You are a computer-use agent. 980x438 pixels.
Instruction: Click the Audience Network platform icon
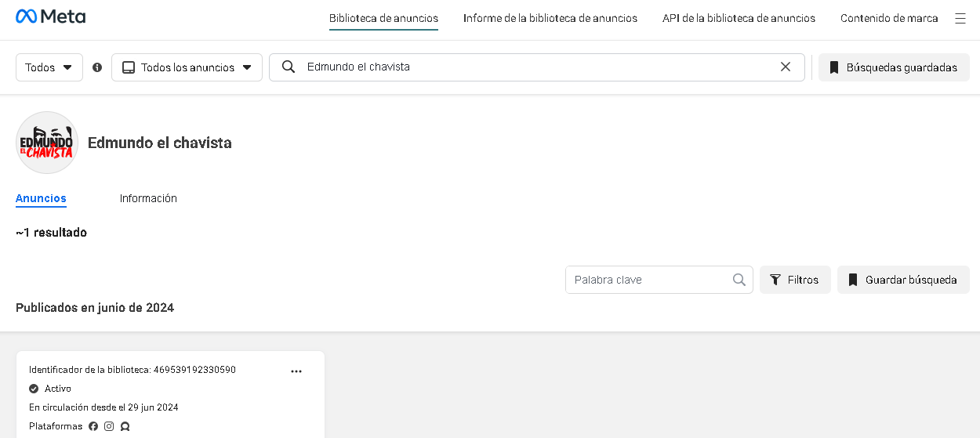(x=125, y=426)
